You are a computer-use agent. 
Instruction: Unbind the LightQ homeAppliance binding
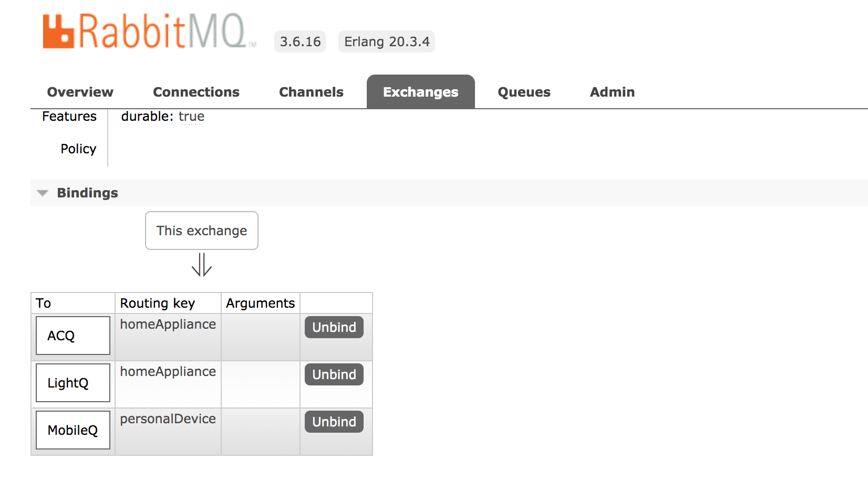334,374
